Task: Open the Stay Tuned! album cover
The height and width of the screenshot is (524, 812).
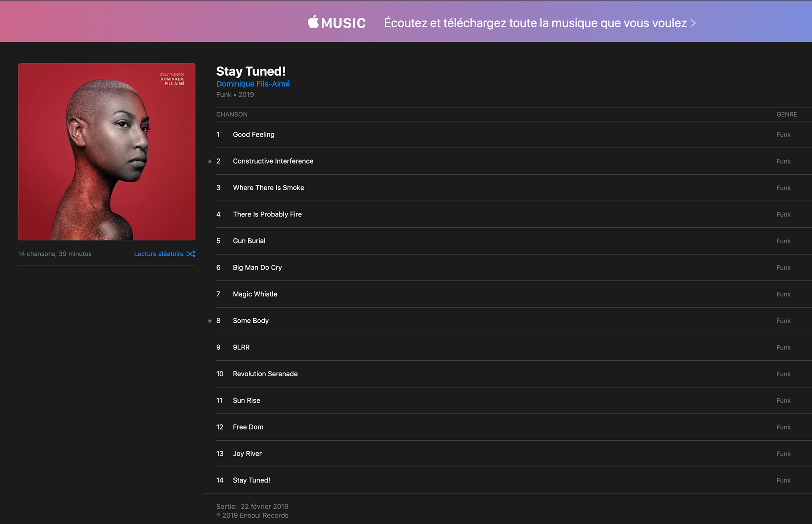Action: (x=107, y=151)
